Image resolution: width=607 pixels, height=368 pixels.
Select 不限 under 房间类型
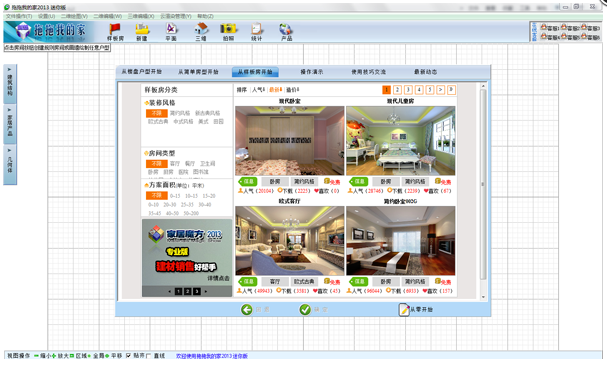click(156, 164)
